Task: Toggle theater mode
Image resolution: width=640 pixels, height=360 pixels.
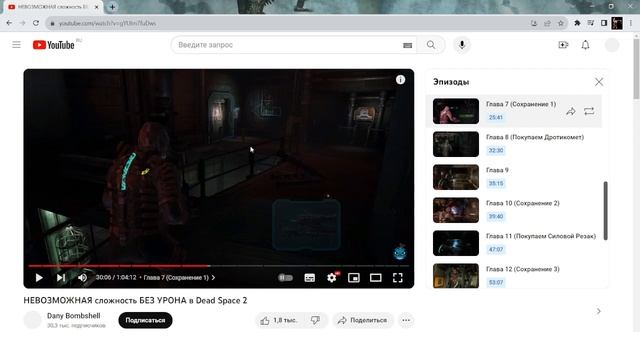Action: click(x=376, y=278)
